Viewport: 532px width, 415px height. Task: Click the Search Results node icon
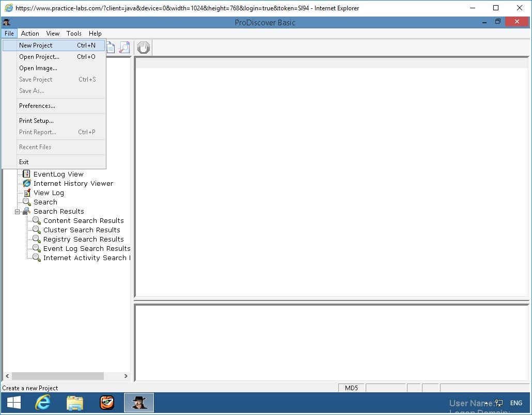(x=26, y=211)
